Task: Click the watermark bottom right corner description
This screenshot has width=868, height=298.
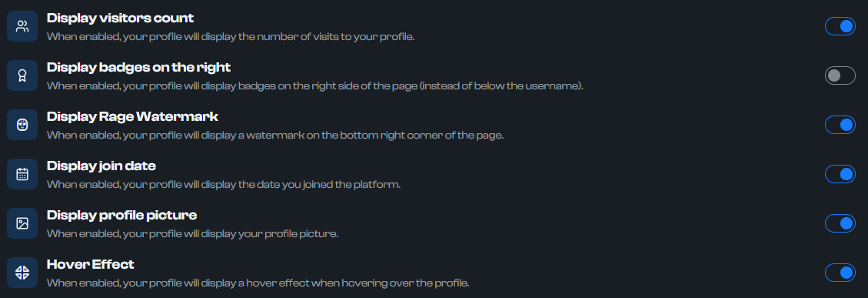Action: pos(274,136)
